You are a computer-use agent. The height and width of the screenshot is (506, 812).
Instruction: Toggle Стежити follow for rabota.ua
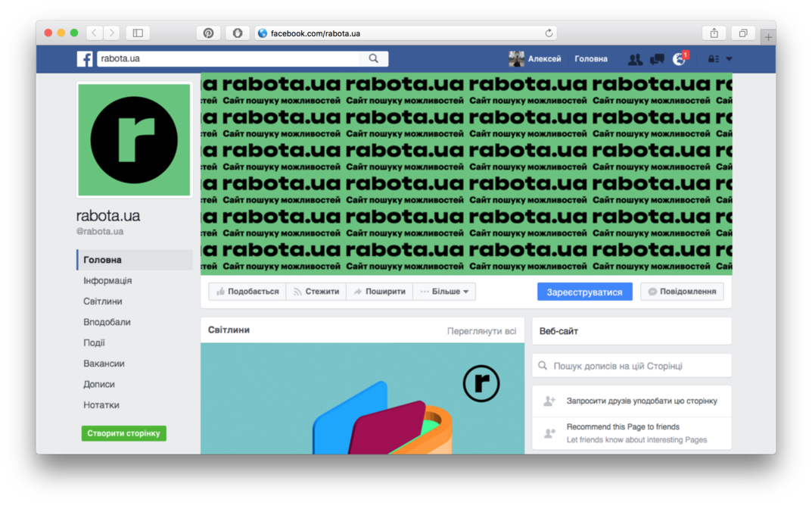tap(316, 292)
